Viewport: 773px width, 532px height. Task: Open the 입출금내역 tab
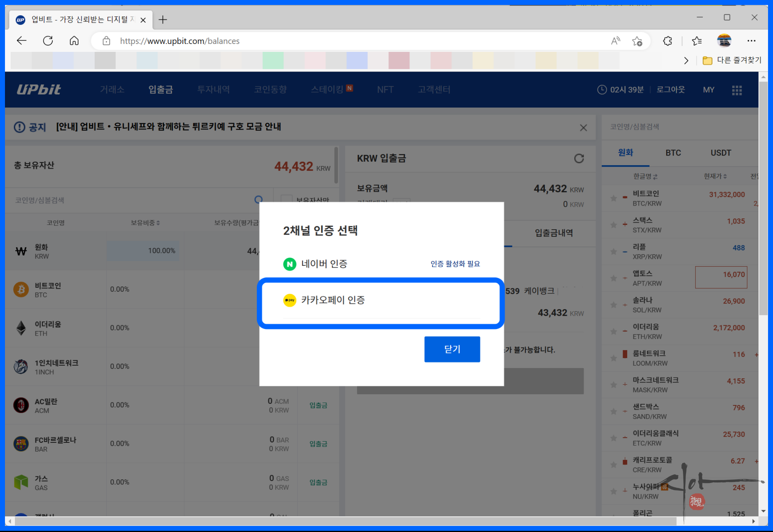554,233
